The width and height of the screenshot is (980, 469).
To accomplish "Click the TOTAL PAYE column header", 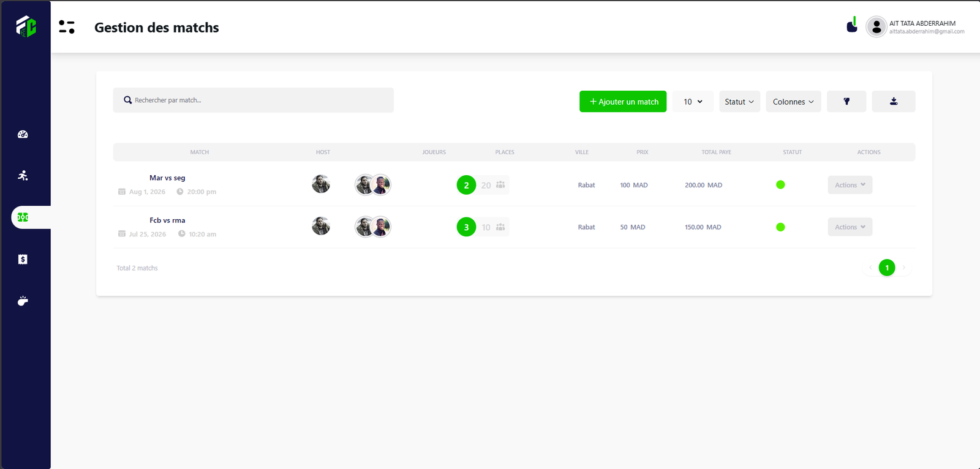I will coord(717,152).
